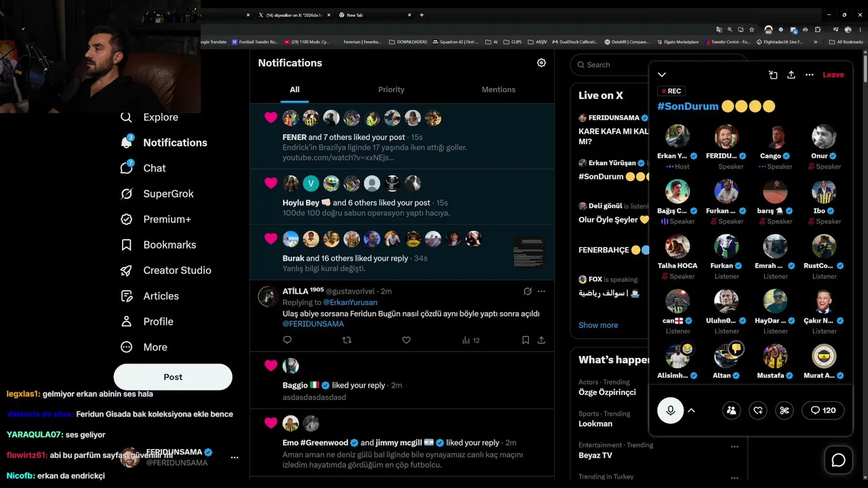The height and width of the screenshot is (488, 868).
Task: Open SuperGrok from the sidebar
Action: pos(157,194)
